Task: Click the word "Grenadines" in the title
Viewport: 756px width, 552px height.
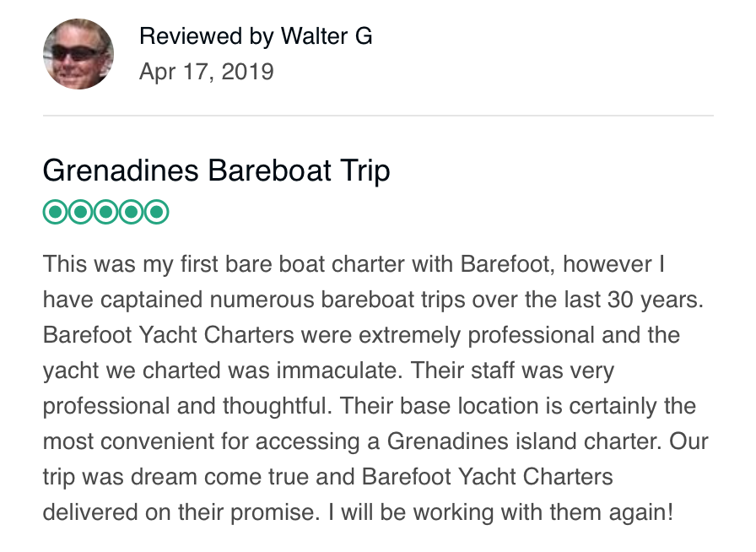Action: tap(121, 170)
